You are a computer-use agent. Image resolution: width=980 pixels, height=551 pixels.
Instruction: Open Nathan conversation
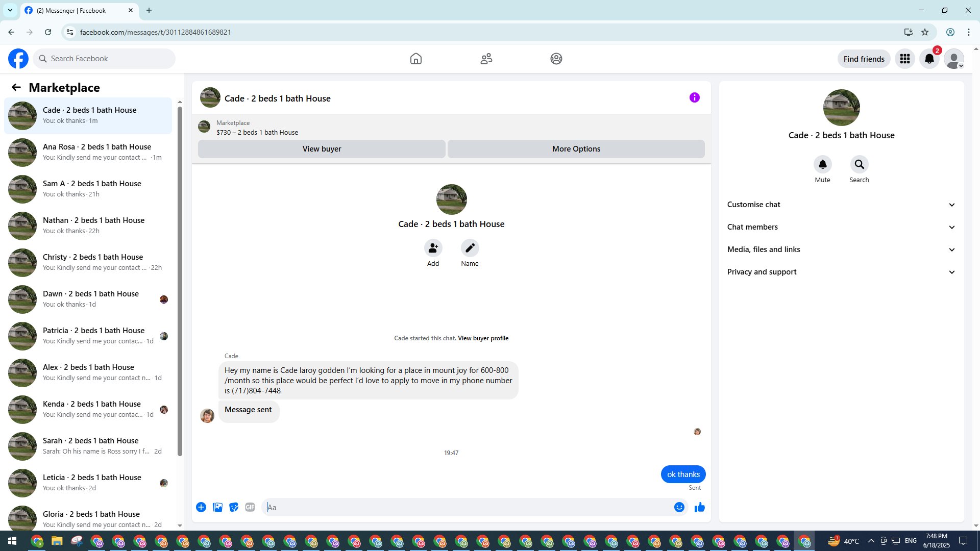[88, 226]
